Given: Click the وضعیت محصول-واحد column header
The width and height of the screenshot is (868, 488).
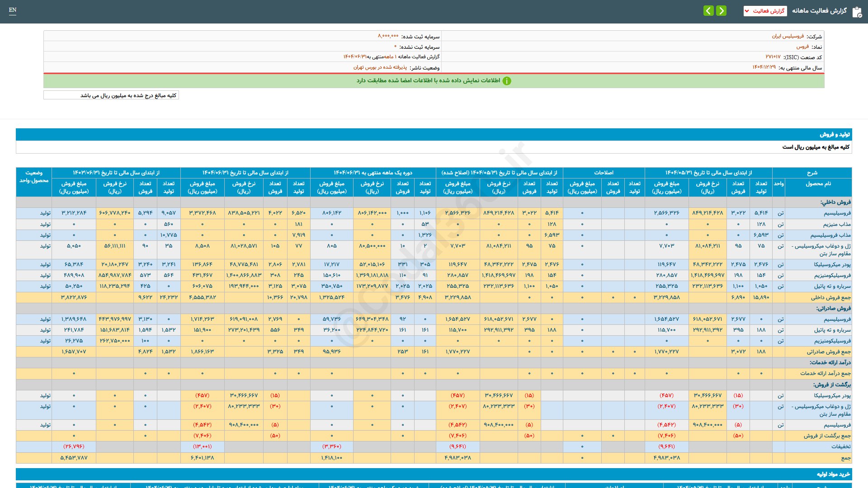Looking at the screenshot, I should click(34, 177).
